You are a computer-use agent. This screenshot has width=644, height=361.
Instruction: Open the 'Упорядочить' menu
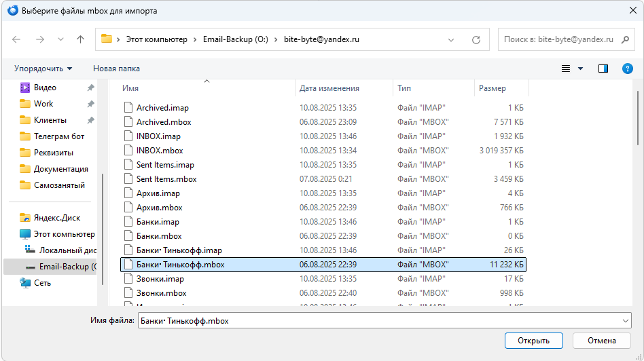tap(43, 69)
